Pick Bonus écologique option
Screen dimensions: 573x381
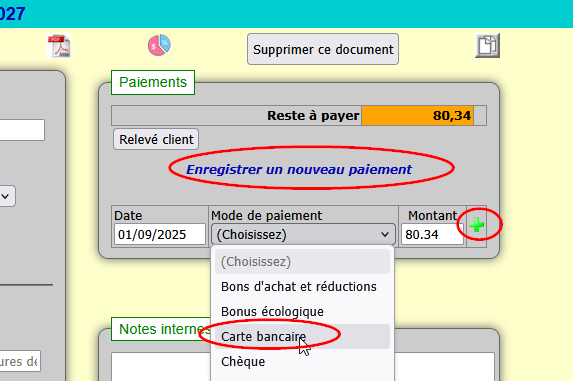point(302,312)
